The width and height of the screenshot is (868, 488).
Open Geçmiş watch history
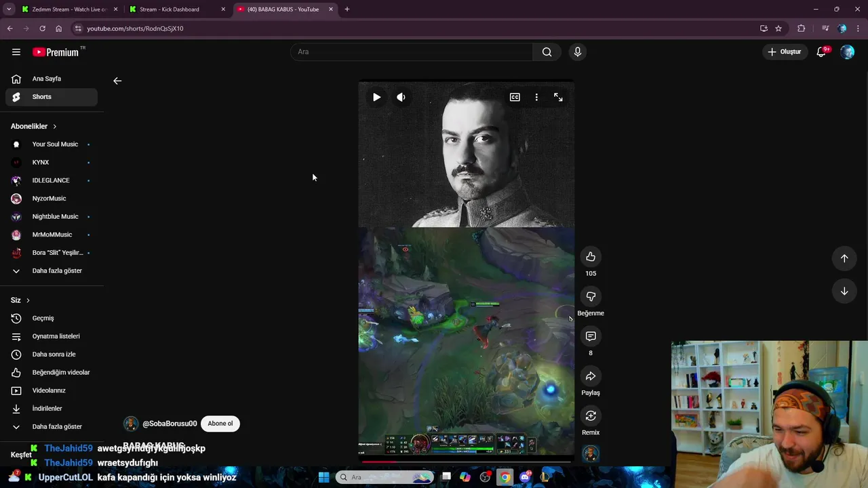[x=52, y=319]
